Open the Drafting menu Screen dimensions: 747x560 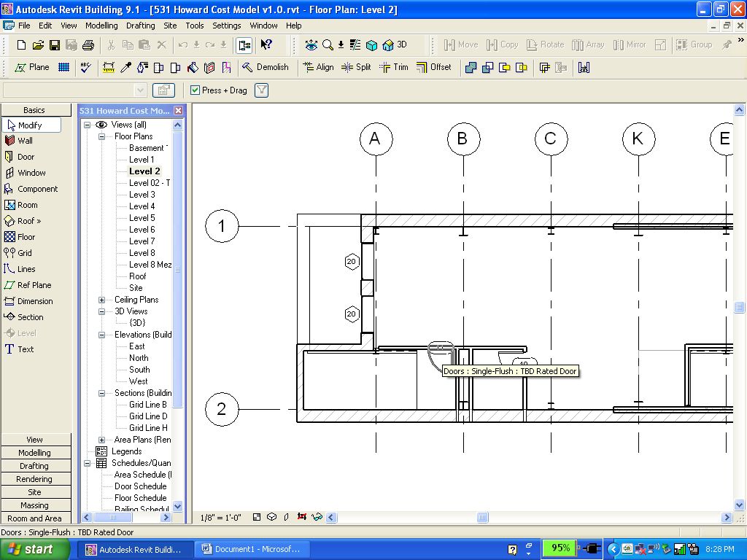click(141, 26)
